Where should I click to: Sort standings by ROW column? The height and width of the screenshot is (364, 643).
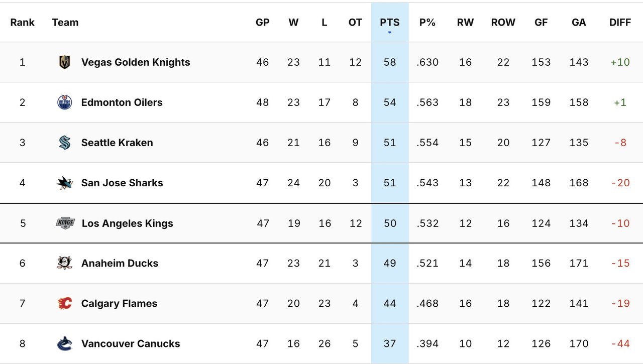click(x=503, y=22)
